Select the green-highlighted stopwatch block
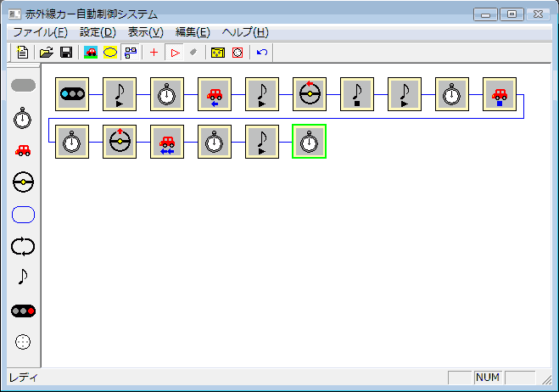Screen dimensions: 559x392 [x=309, y=142]
